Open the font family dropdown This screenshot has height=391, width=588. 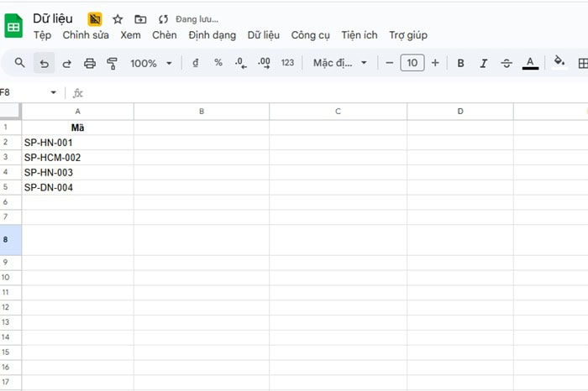click(340, 63)
